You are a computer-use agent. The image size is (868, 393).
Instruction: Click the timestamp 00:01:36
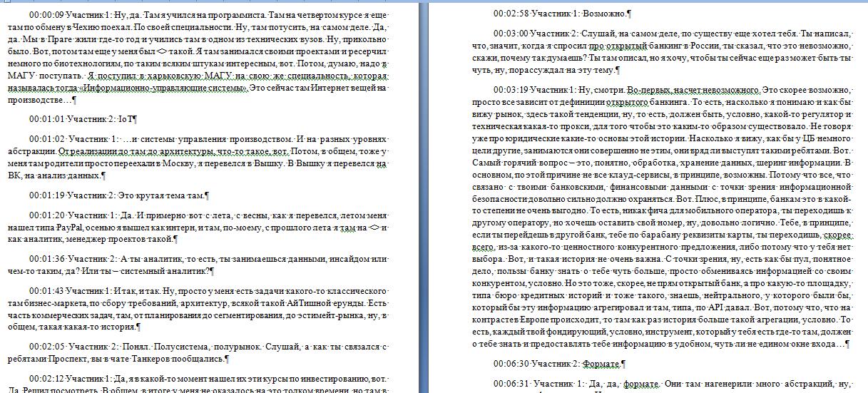pos(47,258)
